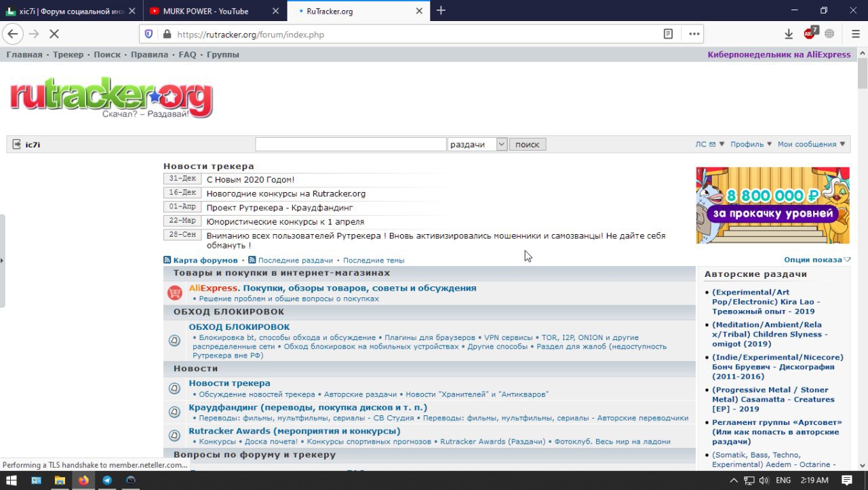Viewport: 868px width, 490px height.
Task: Open Регламент группы «Артсовет» link
Action: click(x=776, y=432)
